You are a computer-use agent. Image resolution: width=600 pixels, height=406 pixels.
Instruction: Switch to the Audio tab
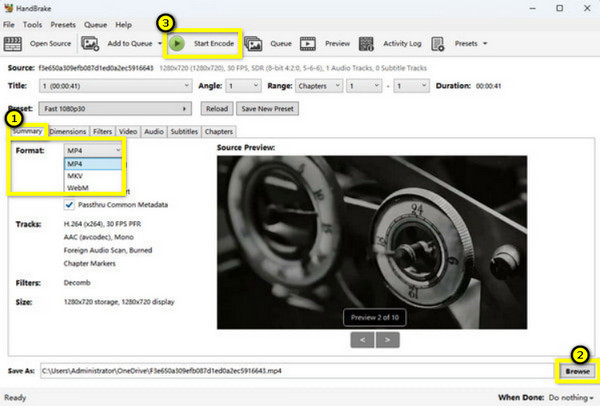pyautogui.click(x=154, y=131)
